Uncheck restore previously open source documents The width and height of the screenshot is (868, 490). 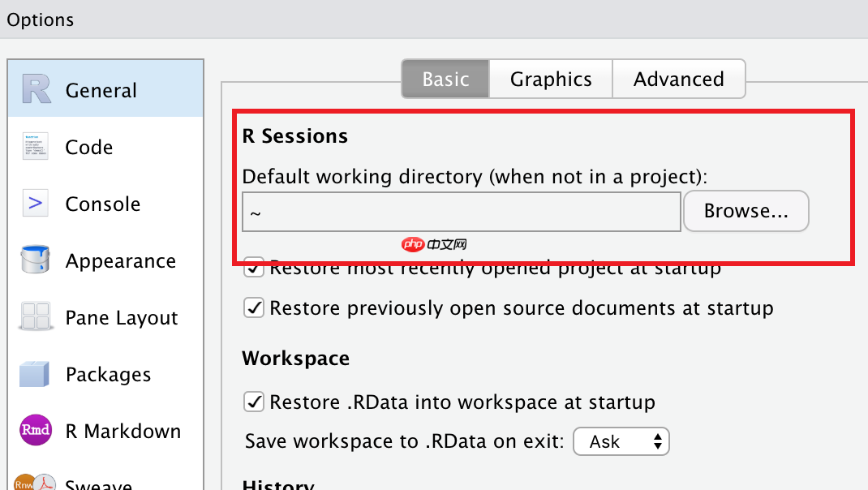254,307
